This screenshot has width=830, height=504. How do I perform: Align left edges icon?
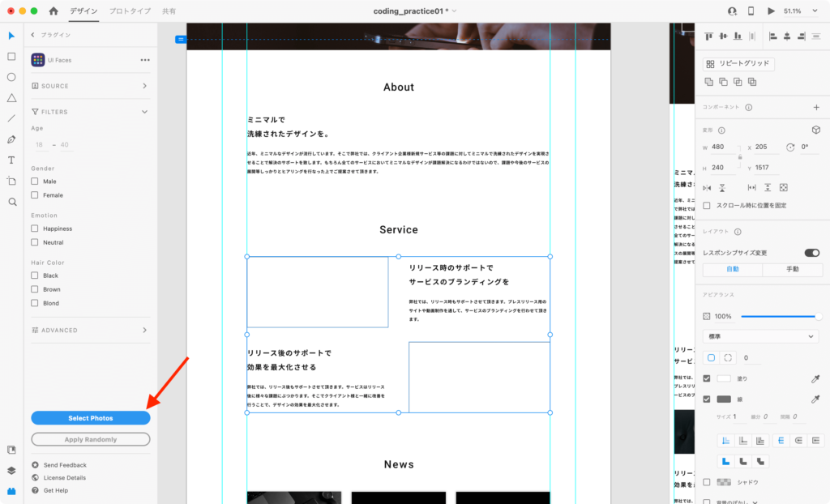tap(772, 36)
